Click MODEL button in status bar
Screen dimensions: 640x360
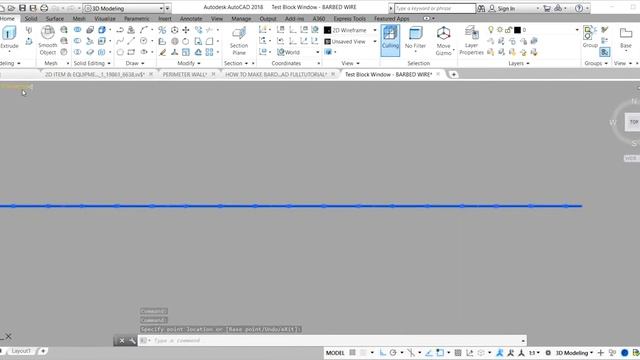(x=335, y=353)
